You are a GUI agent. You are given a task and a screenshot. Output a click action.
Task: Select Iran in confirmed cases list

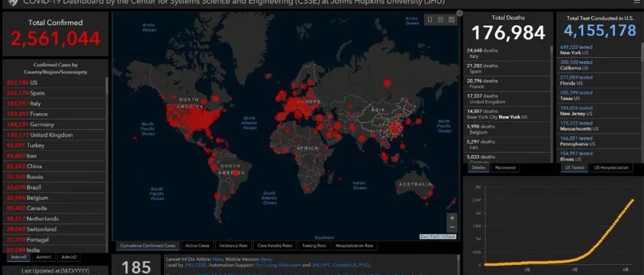(x=54, y=156)
